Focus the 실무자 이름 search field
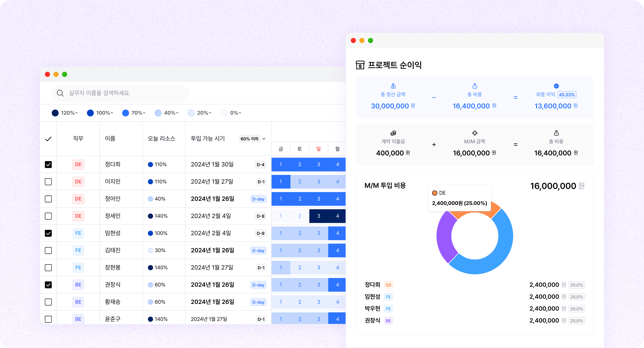 point(120,93)
